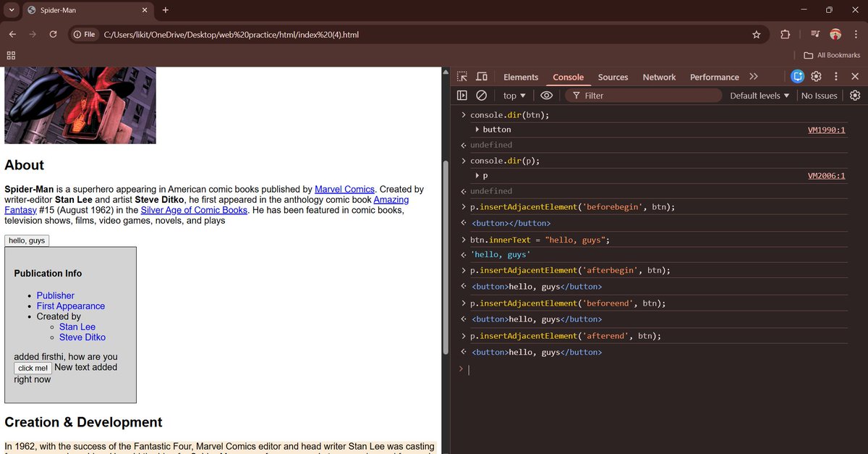This screenshot has height=454, width=868.
Task: Open the Default levels dropdown
Action: (x=758, y=95)
